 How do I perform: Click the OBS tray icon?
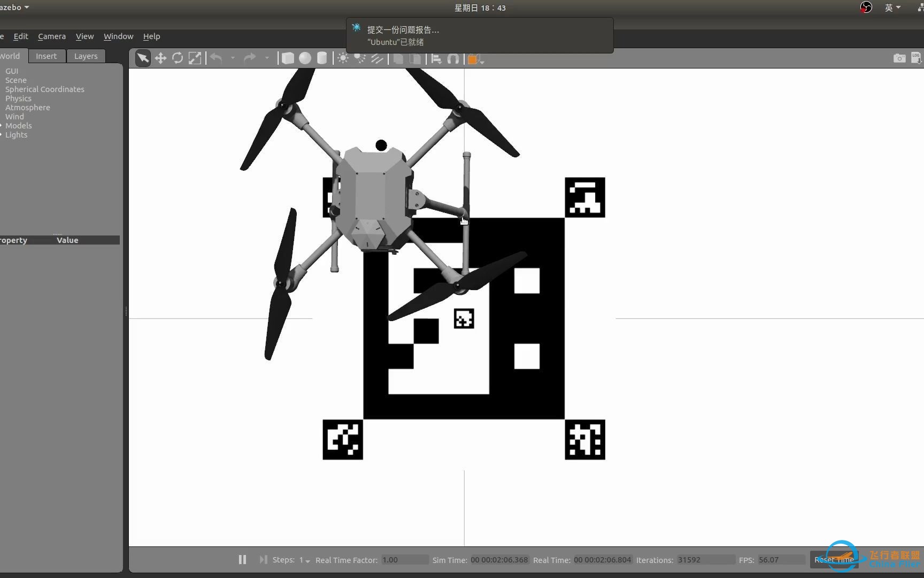(x=866, y=7)
